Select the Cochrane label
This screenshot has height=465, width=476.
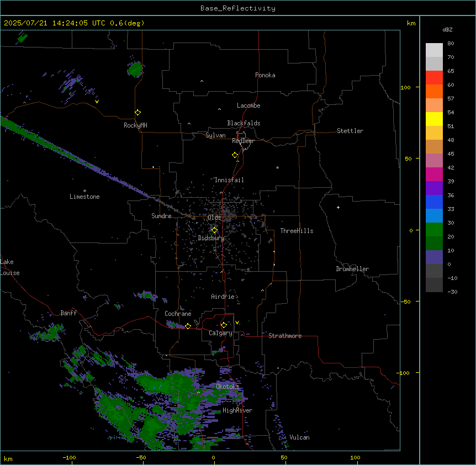coord(178,314)
